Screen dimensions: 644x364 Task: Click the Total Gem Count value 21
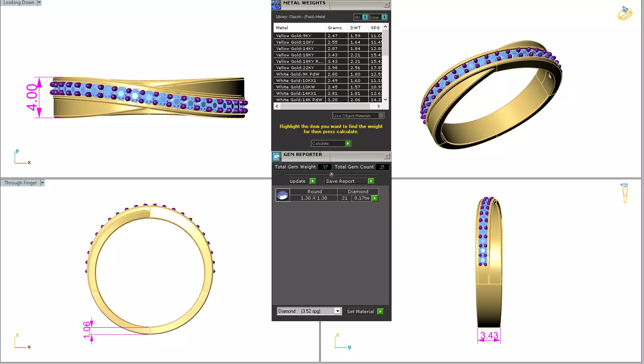[x=382, y=167]
